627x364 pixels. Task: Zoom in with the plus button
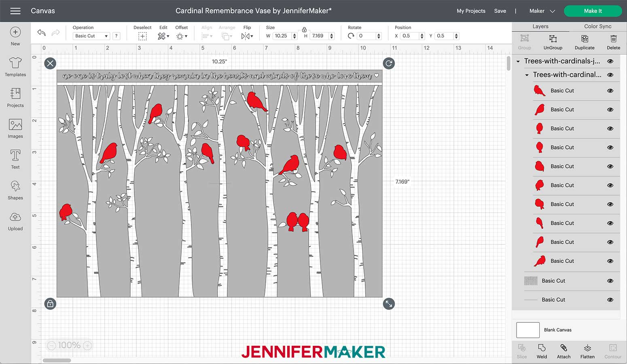point(87,345)
